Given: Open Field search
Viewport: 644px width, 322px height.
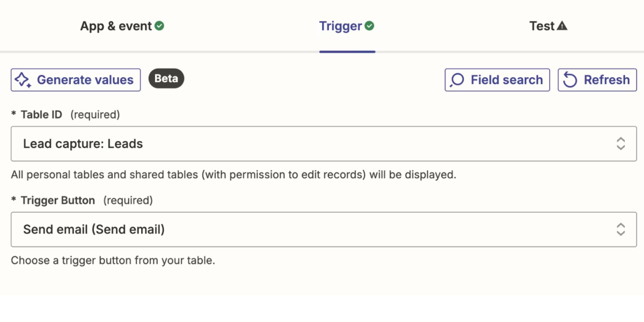Looking at the screenshot, I should pos(497,80).
